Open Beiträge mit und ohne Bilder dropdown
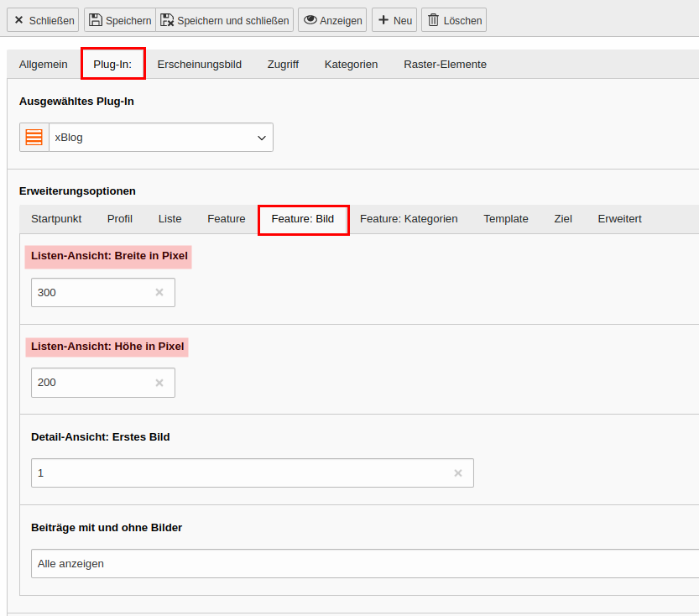Screen dimensions: 699x616 (365, 563)
